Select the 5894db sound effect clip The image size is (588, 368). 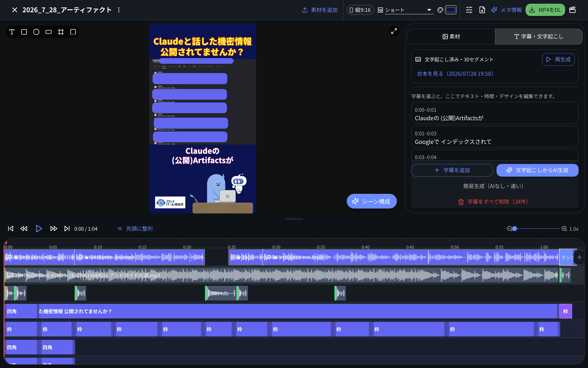(221, 293)
